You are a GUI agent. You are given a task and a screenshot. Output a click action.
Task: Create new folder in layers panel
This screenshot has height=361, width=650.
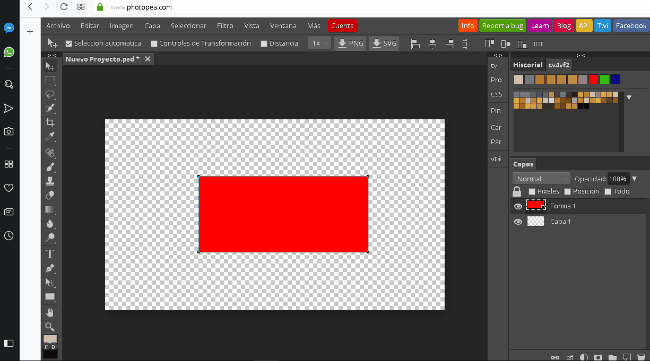point(612,357)
